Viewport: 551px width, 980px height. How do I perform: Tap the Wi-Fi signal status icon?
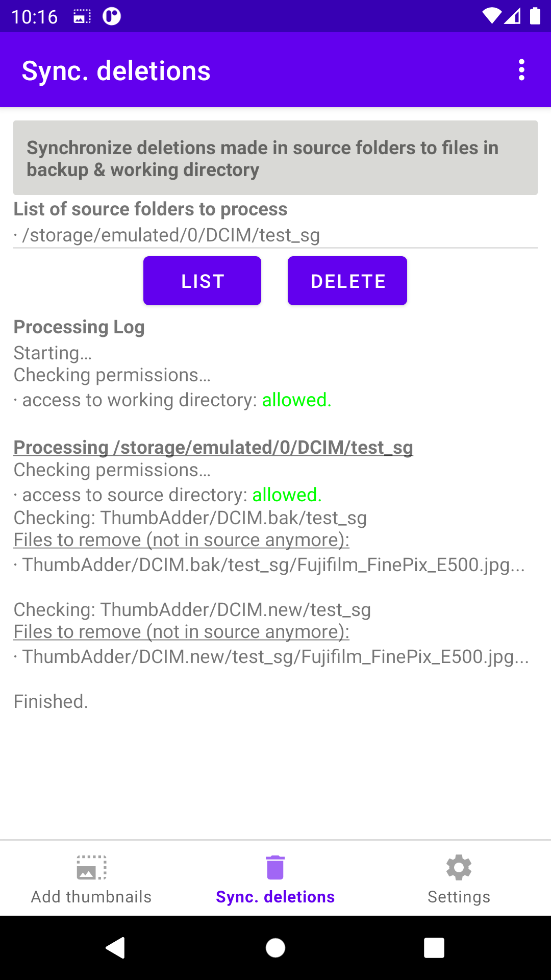click(x=491, y=16)
